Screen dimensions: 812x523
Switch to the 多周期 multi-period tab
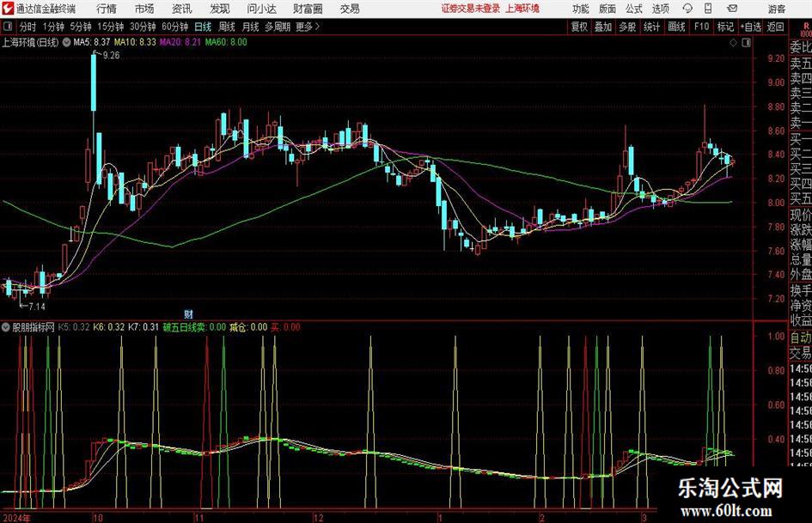[278, 27]
